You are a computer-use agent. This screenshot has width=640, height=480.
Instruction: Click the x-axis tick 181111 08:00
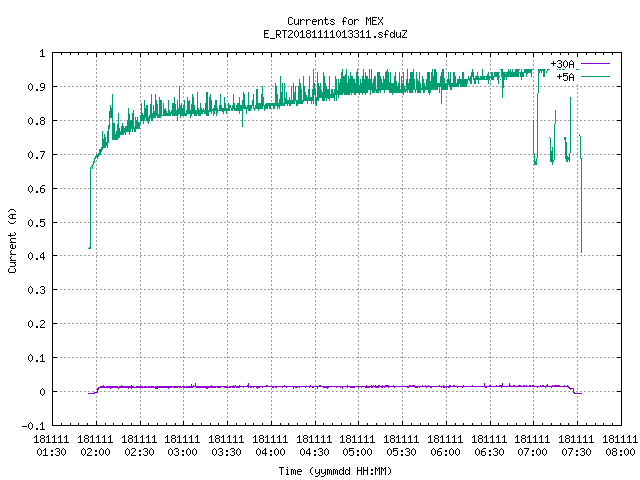point(620,446)
